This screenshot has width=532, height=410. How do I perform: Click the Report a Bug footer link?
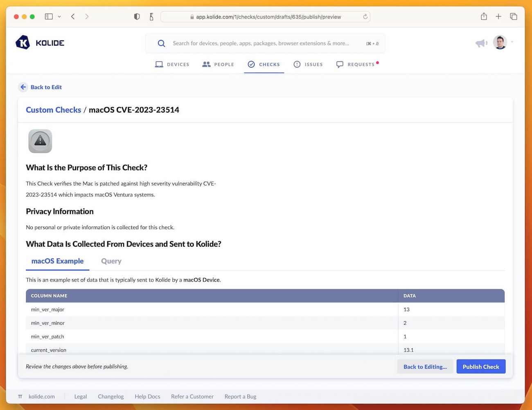(240, 396)
